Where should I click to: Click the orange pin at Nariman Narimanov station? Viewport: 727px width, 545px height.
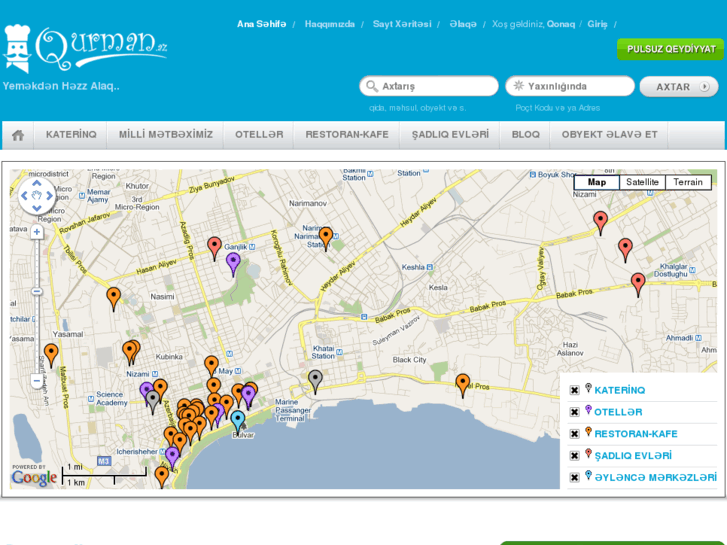[326, 238]
